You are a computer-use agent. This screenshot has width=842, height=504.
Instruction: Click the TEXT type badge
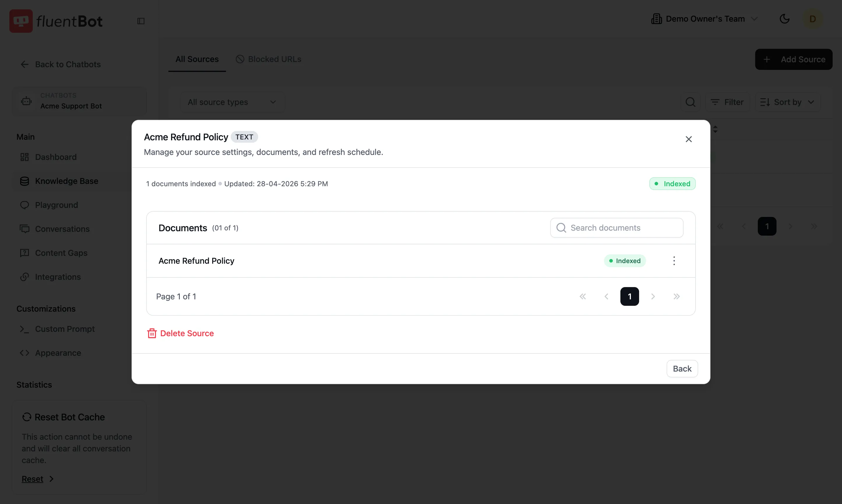pyautogui.click(x=244, y=137)
